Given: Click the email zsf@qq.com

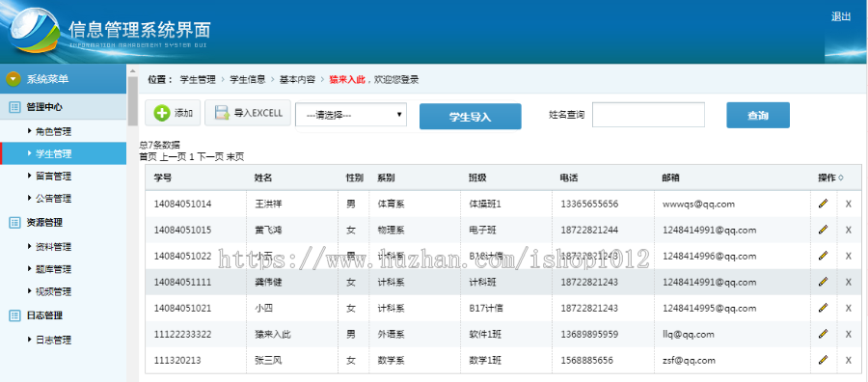Looking at the screenshot, I should click(689, 361).
